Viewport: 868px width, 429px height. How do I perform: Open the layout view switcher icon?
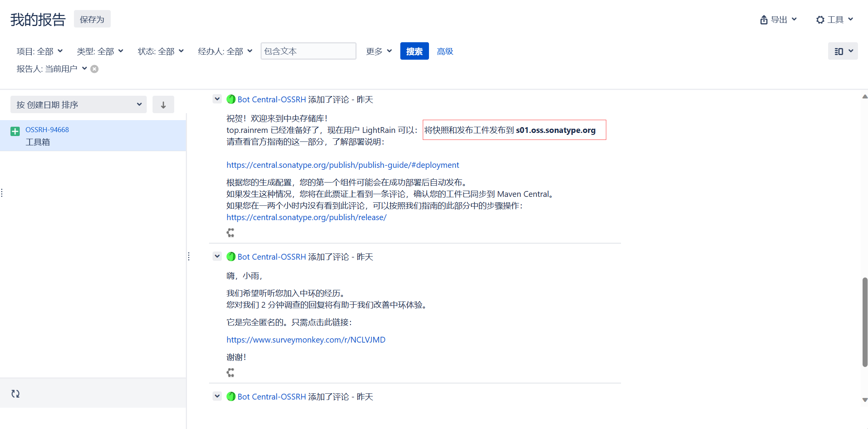coord(843,51)
